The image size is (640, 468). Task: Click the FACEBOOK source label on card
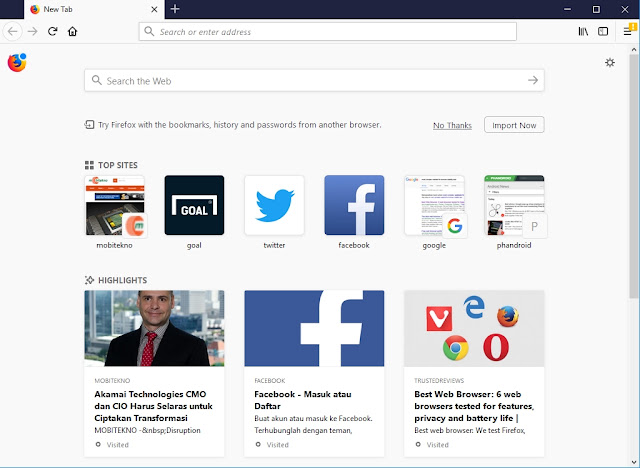tap(269, 381)
